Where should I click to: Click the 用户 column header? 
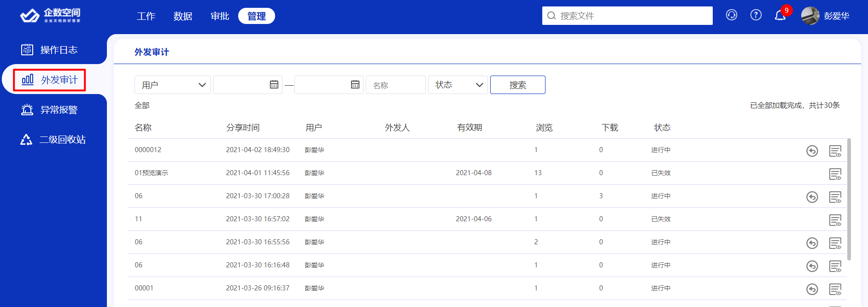tap(314, 128)
